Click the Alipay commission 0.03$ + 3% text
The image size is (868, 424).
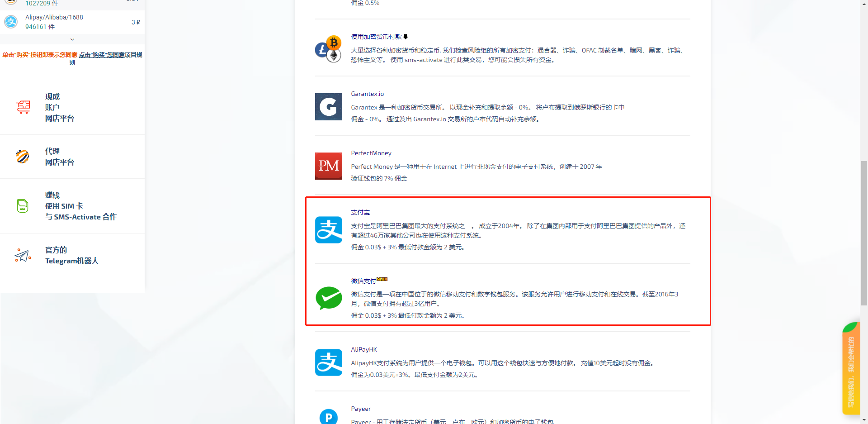click(408, 247)
